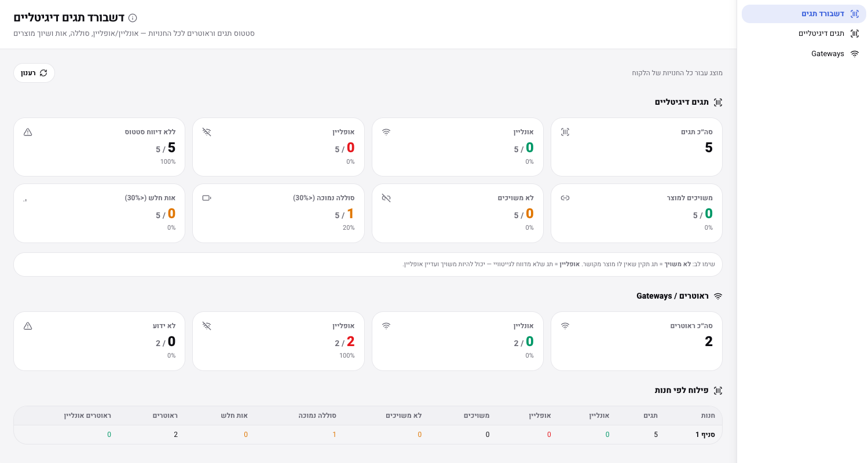Click the info icon beside the dashboard title

coord(133,18)
